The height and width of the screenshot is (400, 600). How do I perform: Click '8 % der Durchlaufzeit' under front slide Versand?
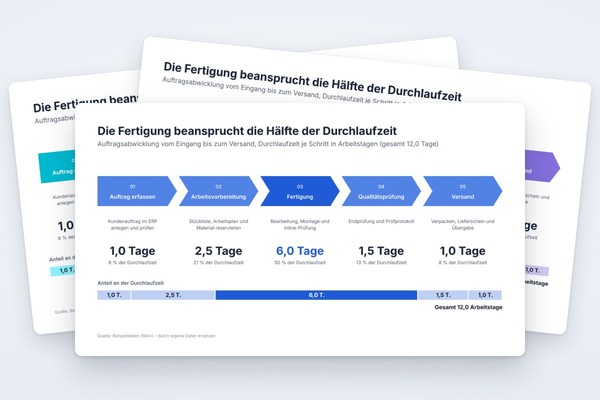click(x=463, y=263)
